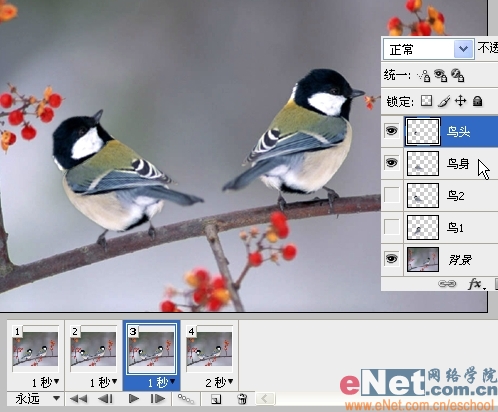Select the 鸟1 layer thumbnail
Viewport: 498px width, 412px height.
pos(423,228)
